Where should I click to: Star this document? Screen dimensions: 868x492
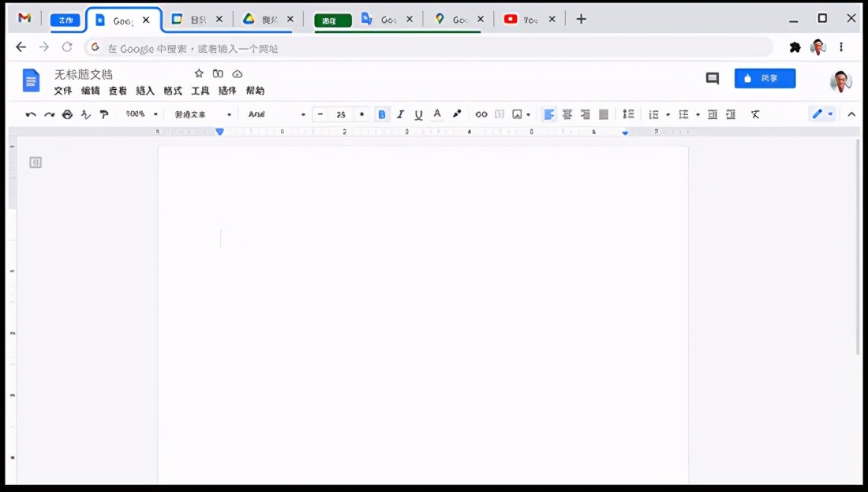(198, 73)
